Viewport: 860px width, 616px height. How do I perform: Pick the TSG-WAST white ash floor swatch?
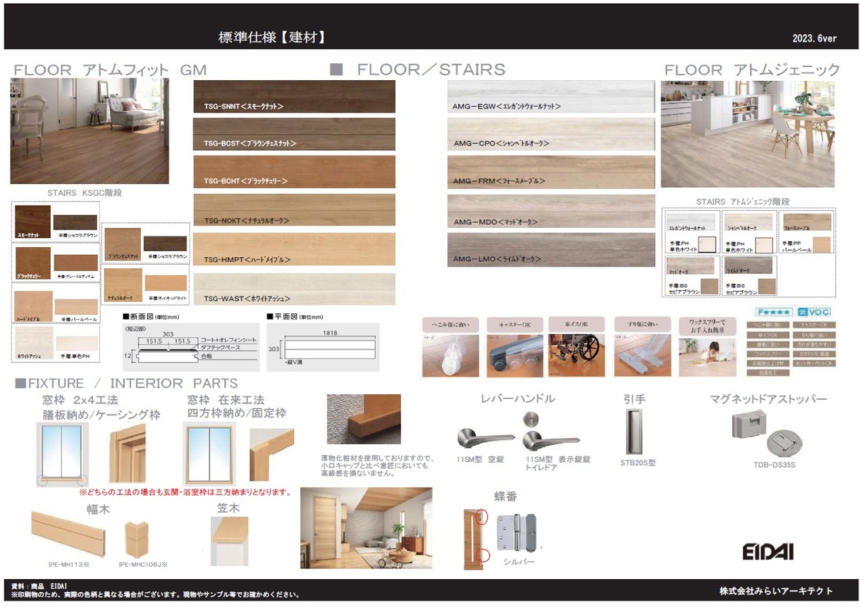(294, 290)
